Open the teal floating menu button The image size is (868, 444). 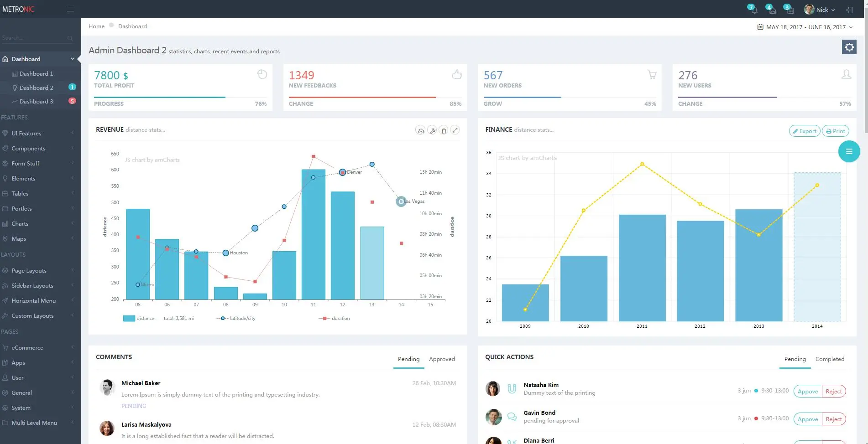[849, 151]
